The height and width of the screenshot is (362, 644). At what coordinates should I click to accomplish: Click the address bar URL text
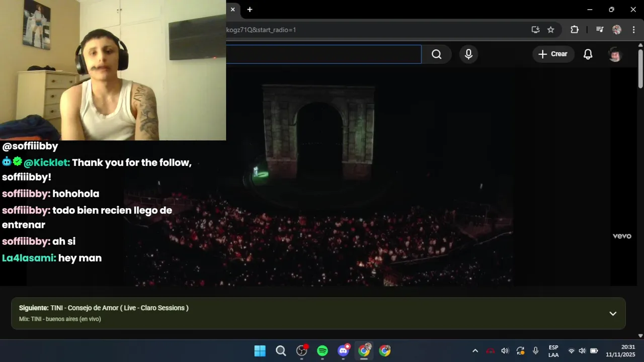[x=261, y=30]
